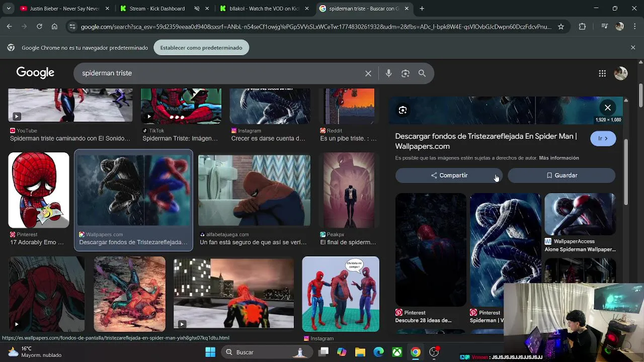This screenshot has width=644, height=362.
Task: Open the Windows Start menu
Action: [210, 352]
